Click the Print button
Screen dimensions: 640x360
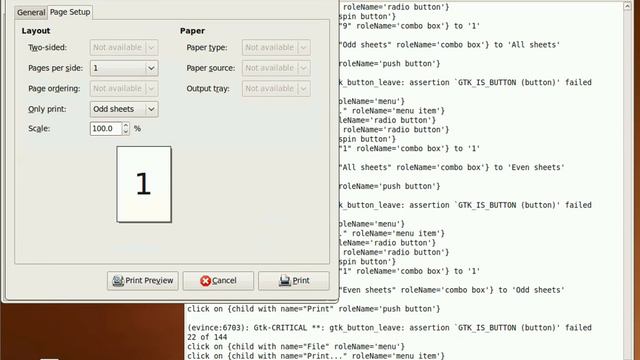294,281
